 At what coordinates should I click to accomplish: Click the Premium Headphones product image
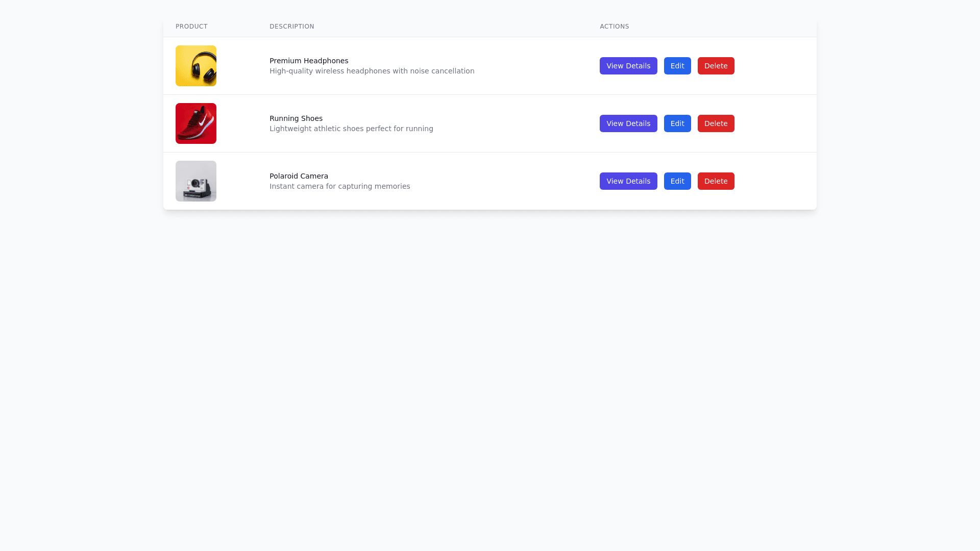tap(196, 66)
